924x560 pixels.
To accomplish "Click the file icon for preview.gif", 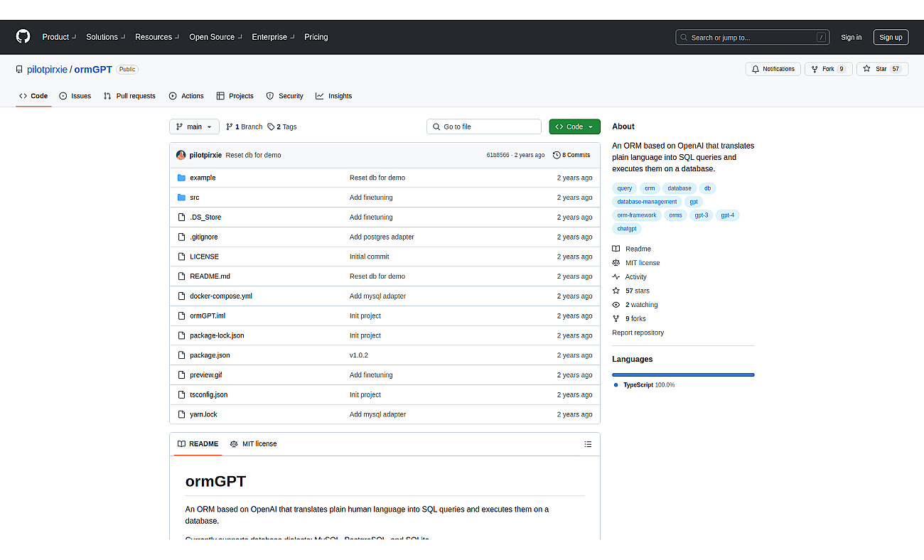I will (181, 375).
